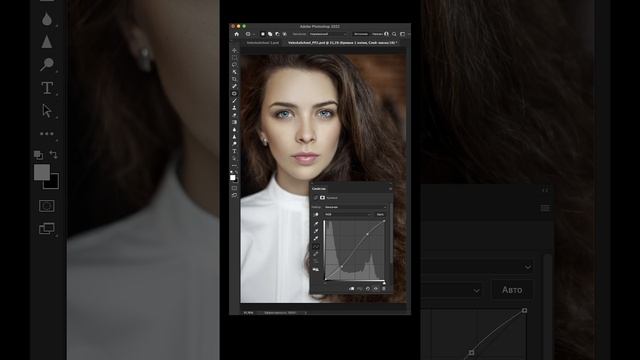Click the enlarged Blur drop tool in background toolbar
Viewport: 640px width, 360px height.
click(x=47, y=19)
